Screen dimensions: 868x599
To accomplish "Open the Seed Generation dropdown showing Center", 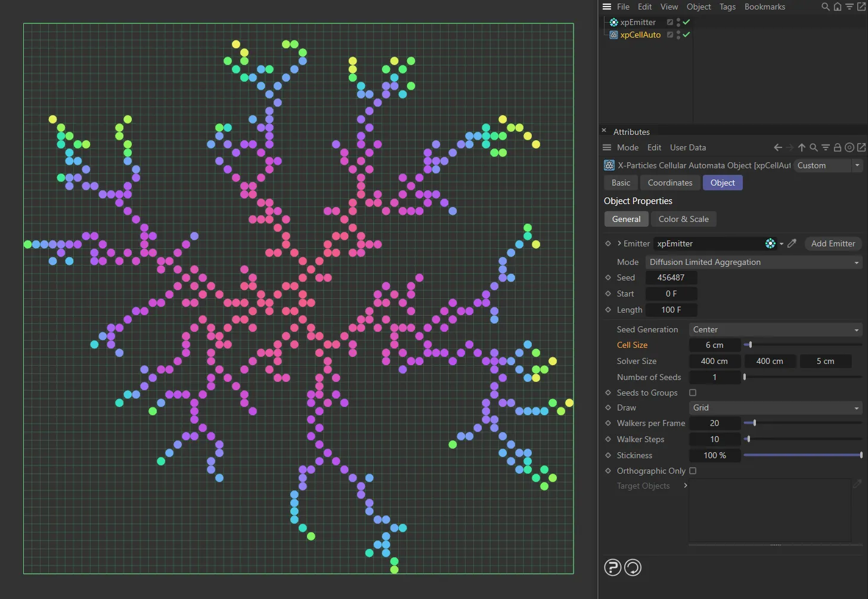I will [x=774, y=329].
